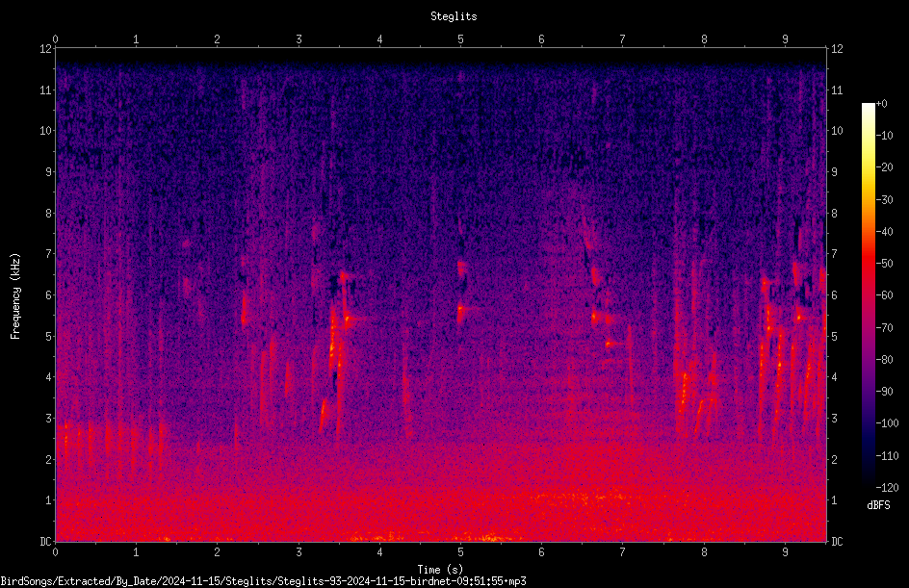Click the 5 second tick on the bottom axis

(461, 552)
